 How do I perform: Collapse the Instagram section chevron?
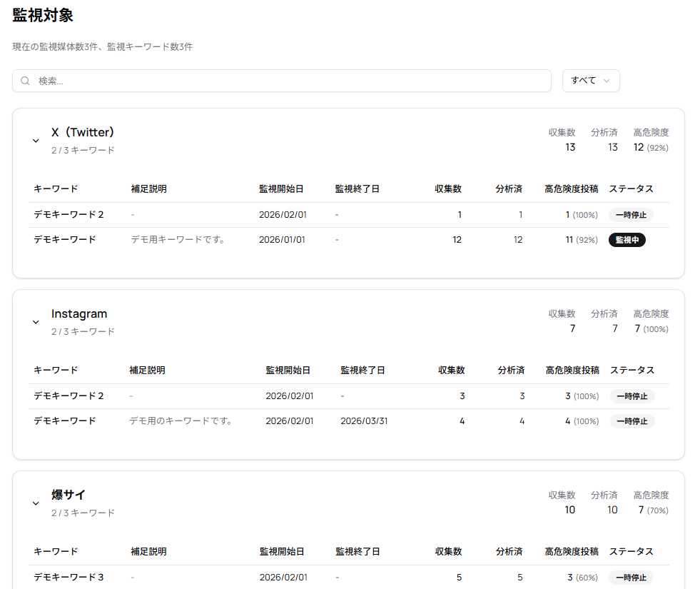coord(36,322)
